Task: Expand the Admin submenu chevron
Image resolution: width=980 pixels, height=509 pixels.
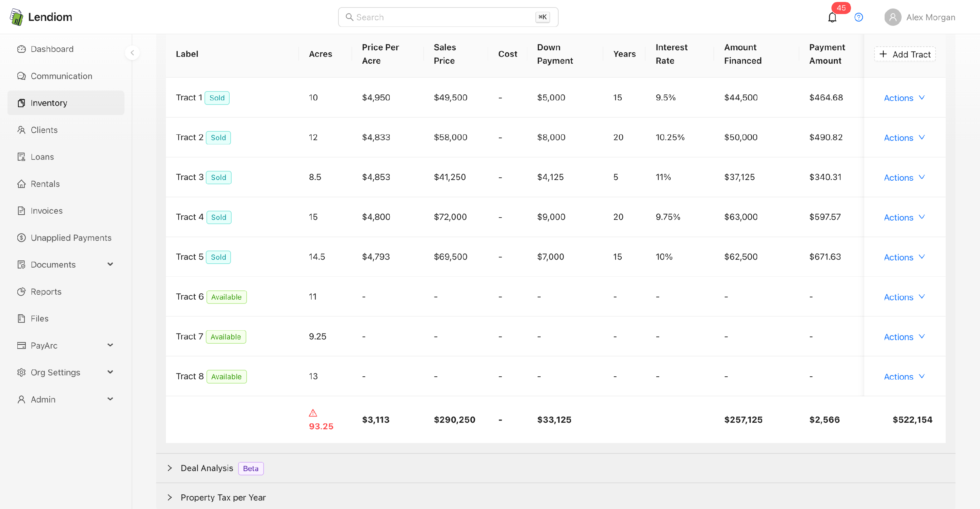Action: [110, 399]
